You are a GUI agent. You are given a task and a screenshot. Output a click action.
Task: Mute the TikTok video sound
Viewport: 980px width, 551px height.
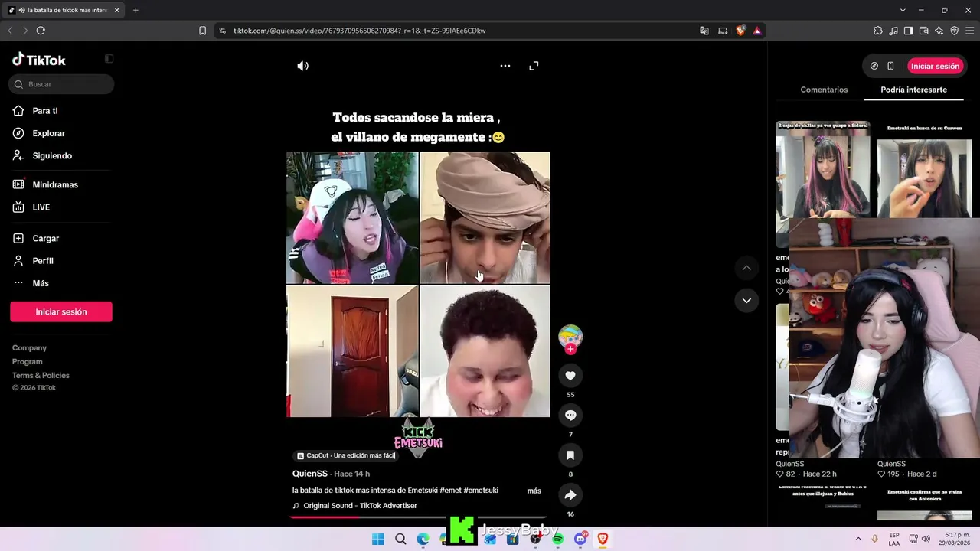[x=303, y=66]
